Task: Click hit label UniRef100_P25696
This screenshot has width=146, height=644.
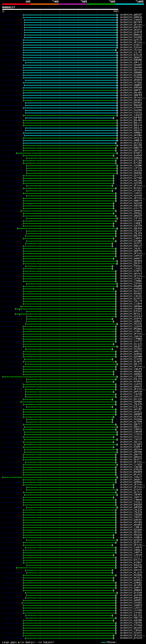Action: pos(131,77)
